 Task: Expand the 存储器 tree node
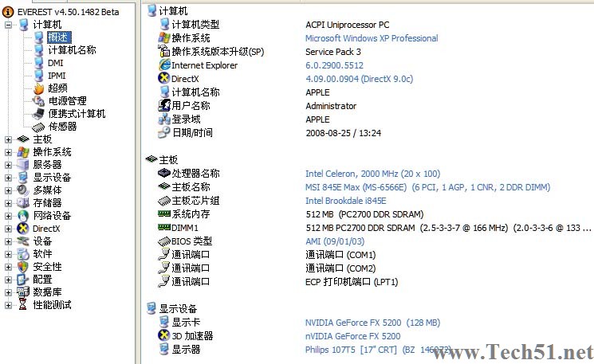pyautogui.click(x=8, y=203)
